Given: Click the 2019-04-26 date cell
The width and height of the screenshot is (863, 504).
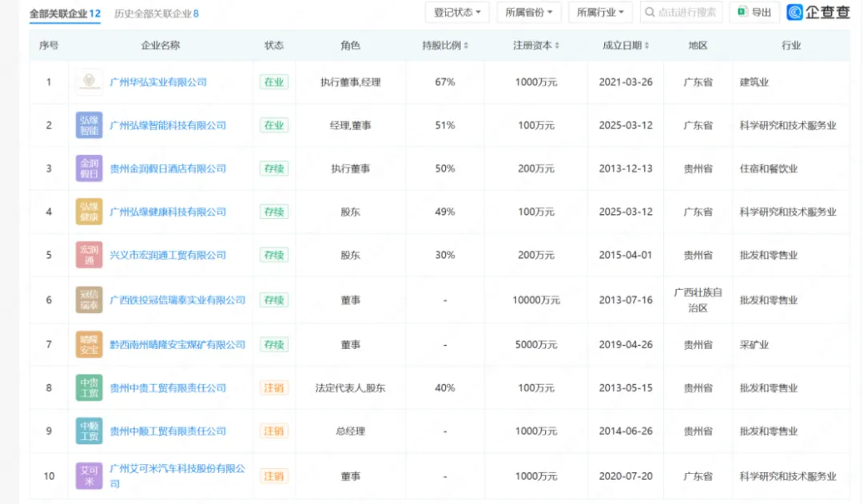Looking at the screenshot, I should coord(626,344).
